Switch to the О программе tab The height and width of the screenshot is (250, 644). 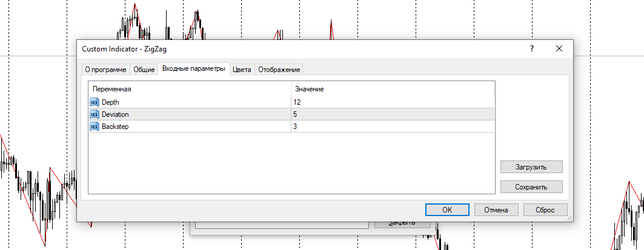tap(105, 70)
